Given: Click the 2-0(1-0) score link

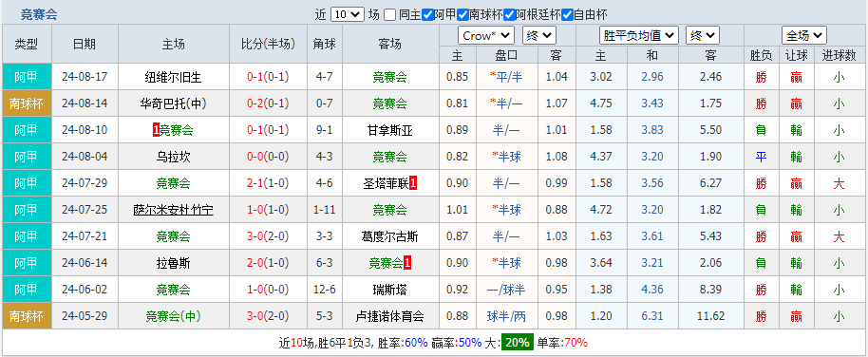Looking at the screenshot, I should coord(269,263).
